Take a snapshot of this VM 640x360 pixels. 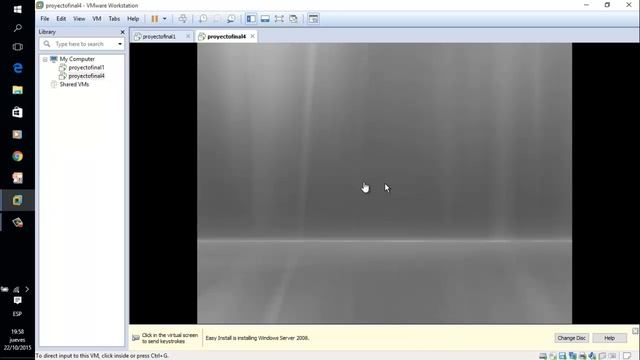(203, 19)
